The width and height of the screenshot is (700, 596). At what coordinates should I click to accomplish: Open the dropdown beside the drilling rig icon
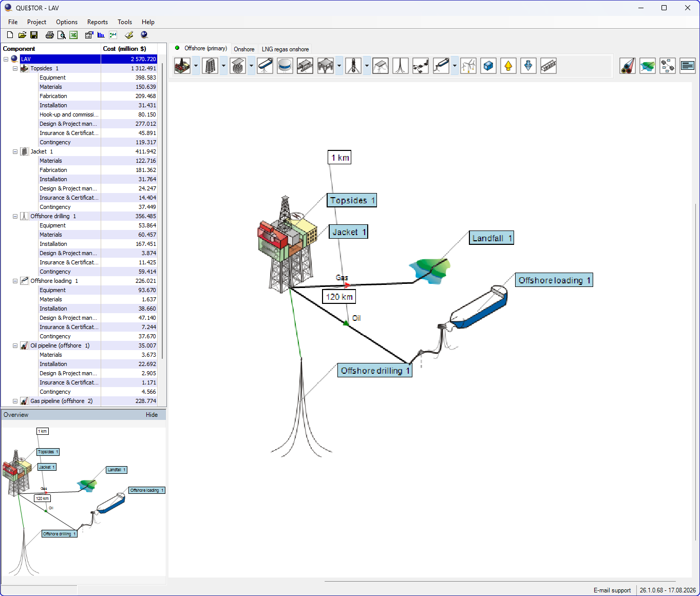(x=367, y=66)
